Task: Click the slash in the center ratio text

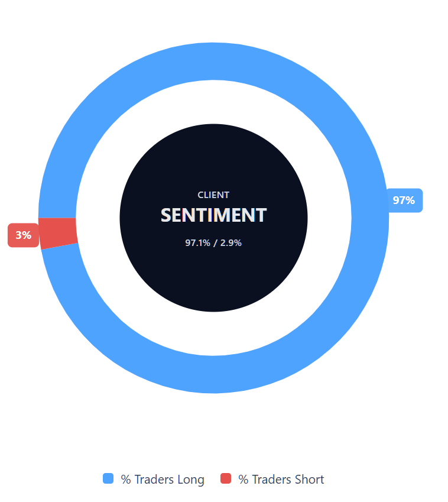Action: tap(215, 243)
